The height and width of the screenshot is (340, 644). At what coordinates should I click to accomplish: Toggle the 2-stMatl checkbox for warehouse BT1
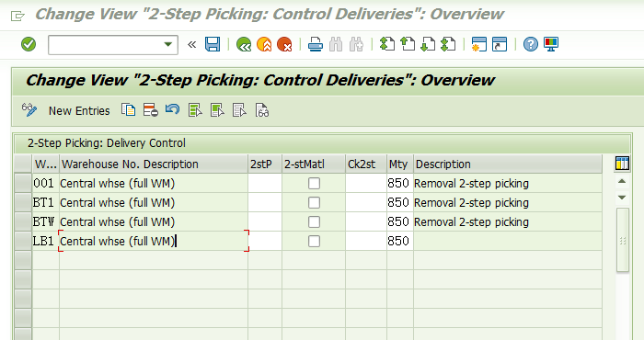click(314, 202)
